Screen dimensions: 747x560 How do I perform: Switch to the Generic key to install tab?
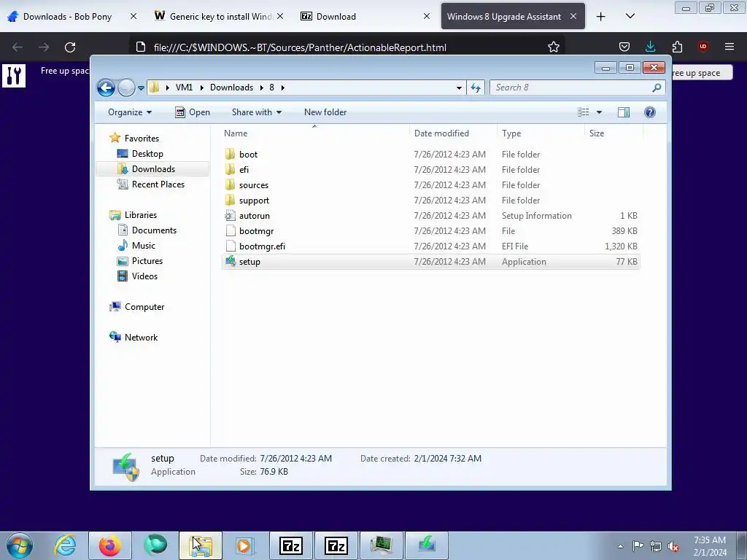tap(219, 17)
